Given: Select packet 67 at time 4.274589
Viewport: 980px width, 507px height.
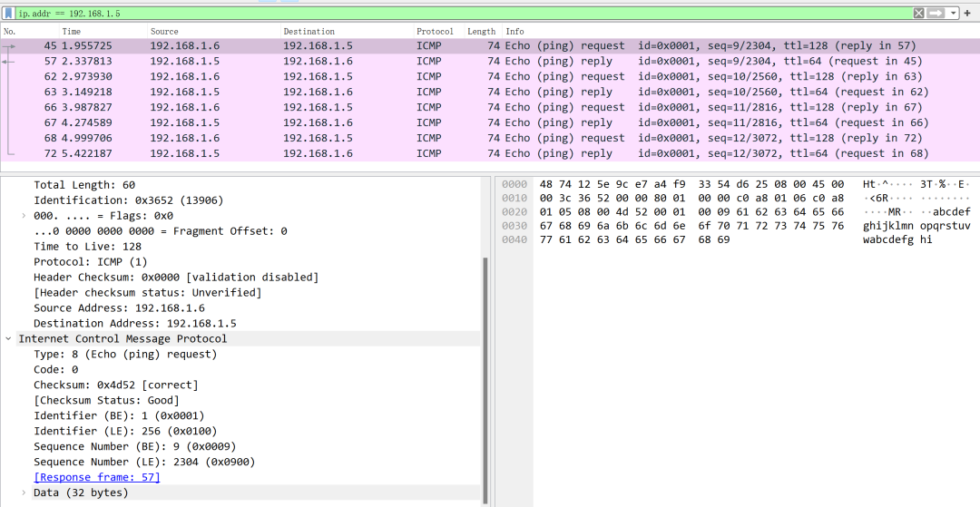Looking at the screenshot, I should (x=490, y=122).
